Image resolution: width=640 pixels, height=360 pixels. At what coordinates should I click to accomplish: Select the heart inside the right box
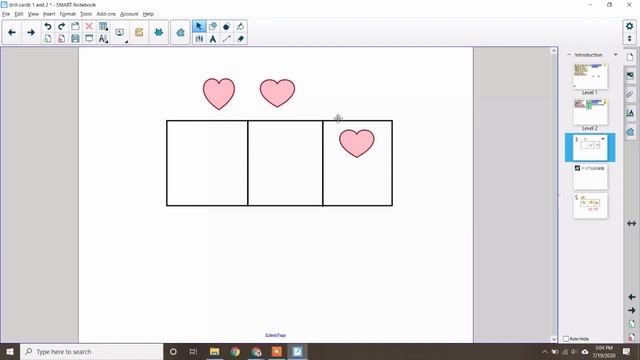coord(357,143)
